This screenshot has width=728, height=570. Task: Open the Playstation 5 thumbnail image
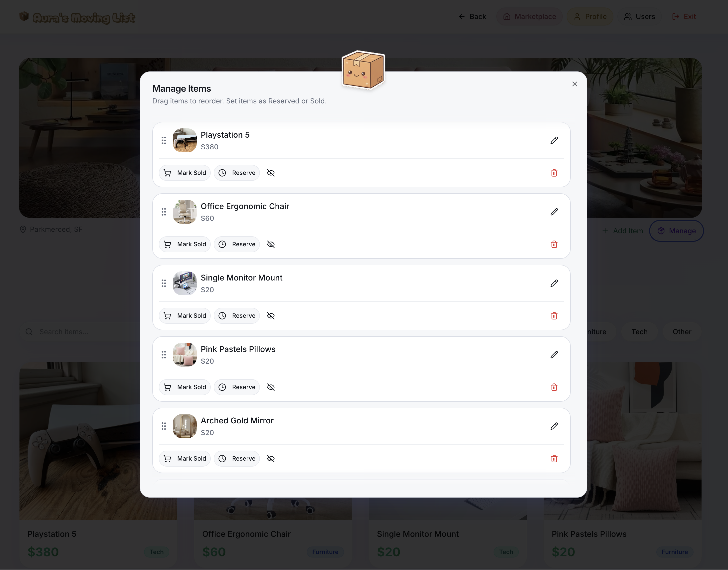click(x=185, y=140)
